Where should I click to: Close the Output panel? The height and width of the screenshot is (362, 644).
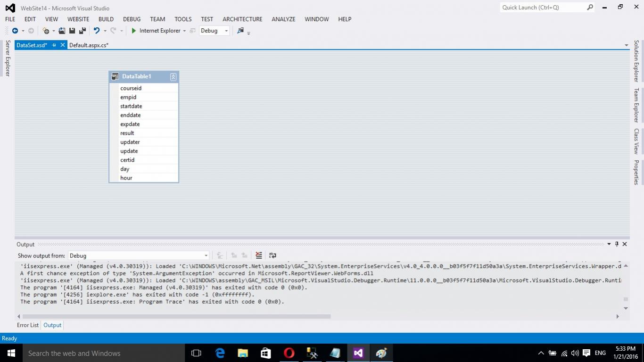625,244
